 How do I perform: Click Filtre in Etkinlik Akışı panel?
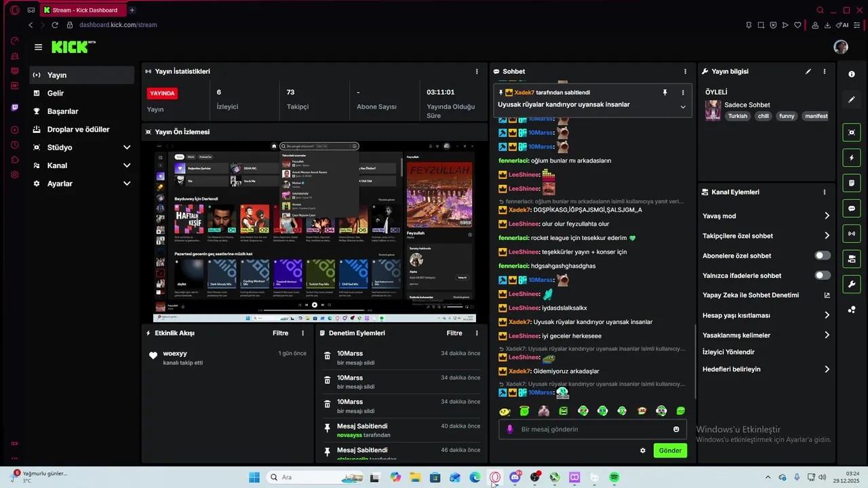click(x=280, y=333)
